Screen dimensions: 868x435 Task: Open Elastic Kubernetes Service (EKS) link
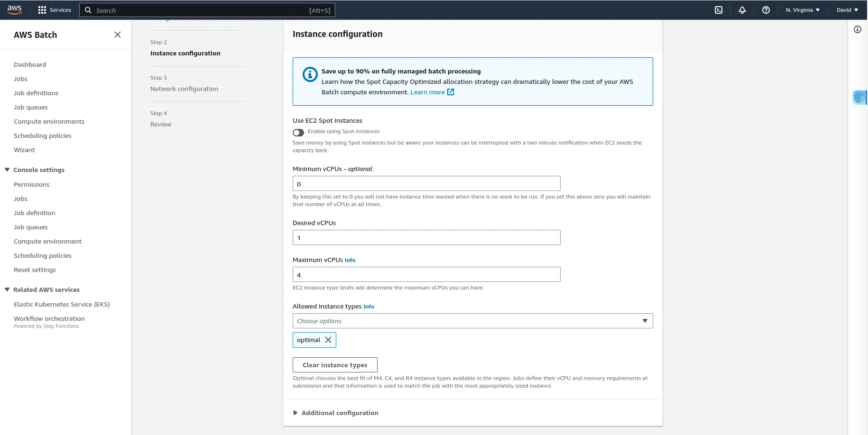(62, 304)
